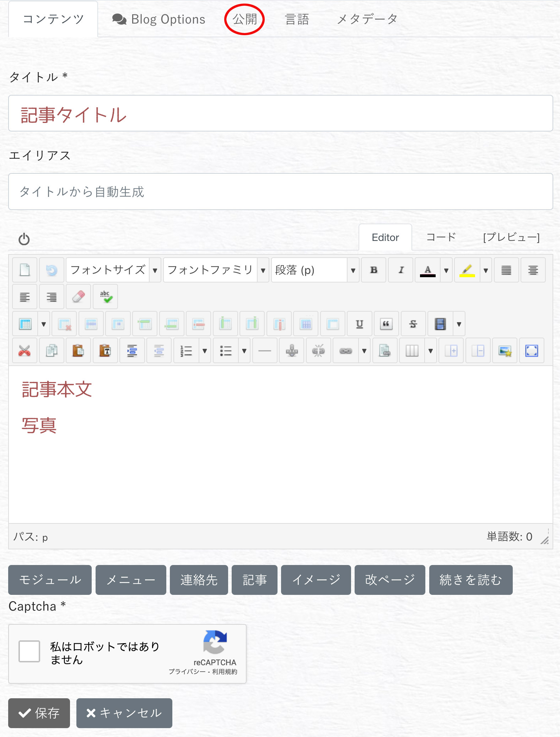Toggle the editor on/off with the power icon

point(24,239)
